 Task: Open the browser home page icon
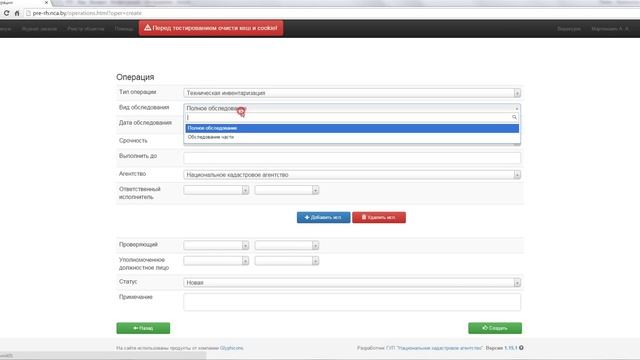point(17,13)
